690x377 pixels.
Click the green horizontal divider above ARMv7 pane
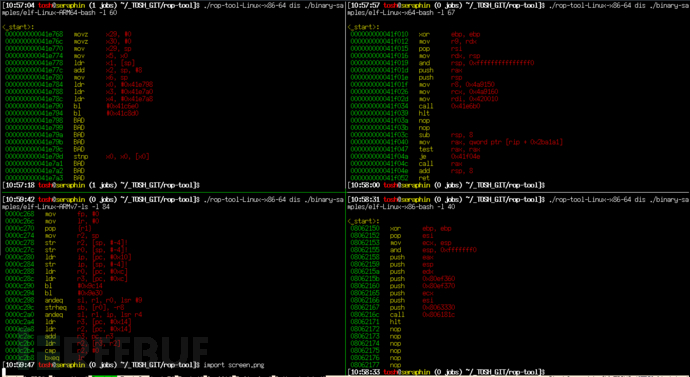(x=172, y=192)
